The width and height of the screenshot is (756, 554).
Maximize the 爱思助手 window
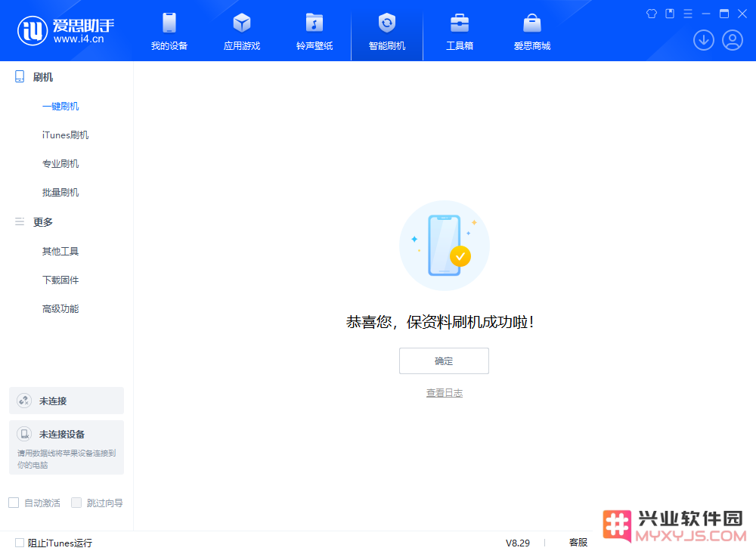click(x=724, y=14)
